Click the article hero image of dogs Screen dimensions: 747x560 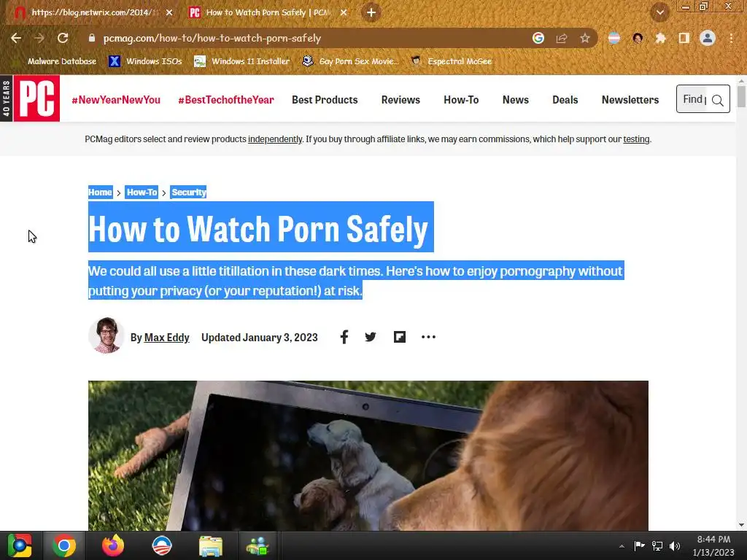point(368,455)
